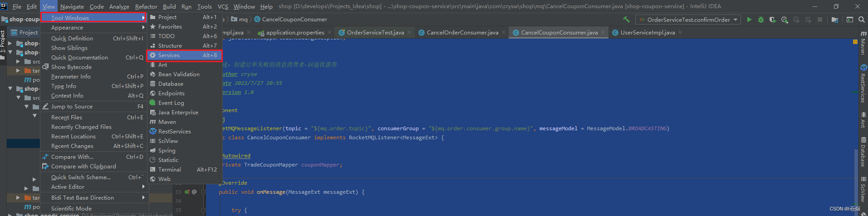Open Event Log entry

coord(184,103)
